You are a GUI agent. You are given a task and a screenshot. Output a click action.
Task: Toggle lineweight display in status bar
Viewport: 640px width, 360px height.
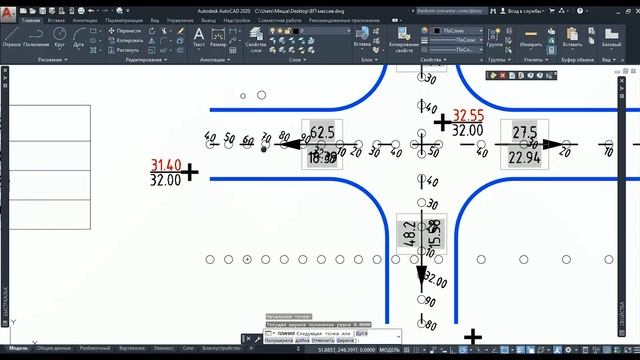coord(520,350)
